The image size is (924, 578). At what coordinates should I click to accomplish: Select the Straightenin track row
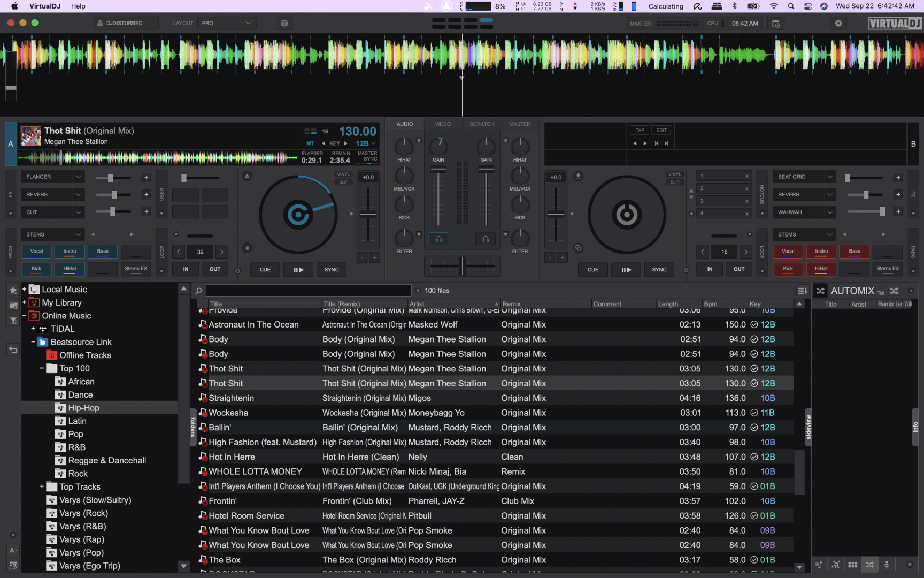coord(495,398)
